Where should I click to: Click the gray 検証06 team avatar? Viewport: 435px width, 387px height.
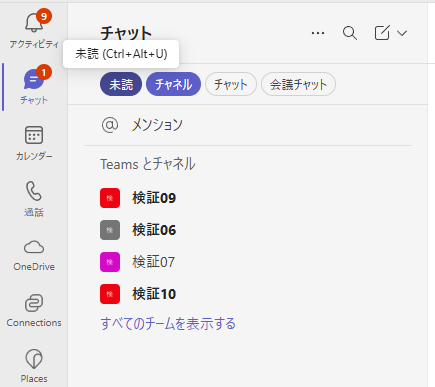pyautogui.click(x=110, y=230)
